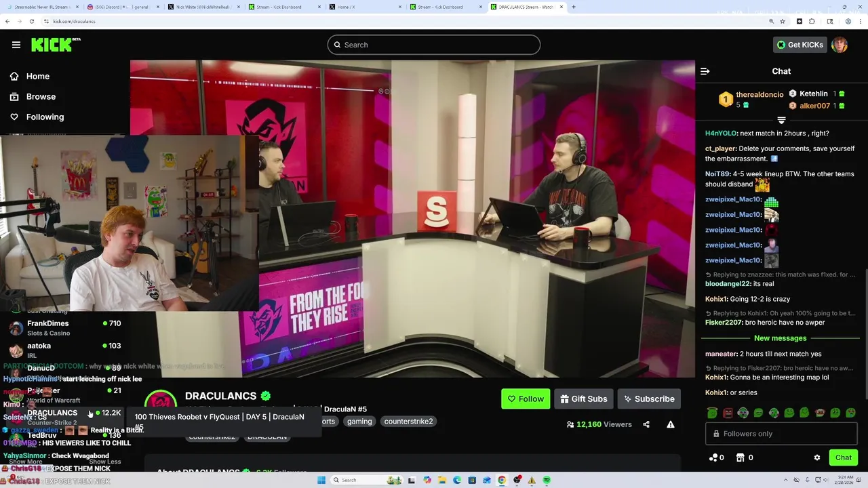Image resolution: width=868 pixels, height=488 pixels.
Task: Click the Get KICKs button
Action: [x=800, y=45]
